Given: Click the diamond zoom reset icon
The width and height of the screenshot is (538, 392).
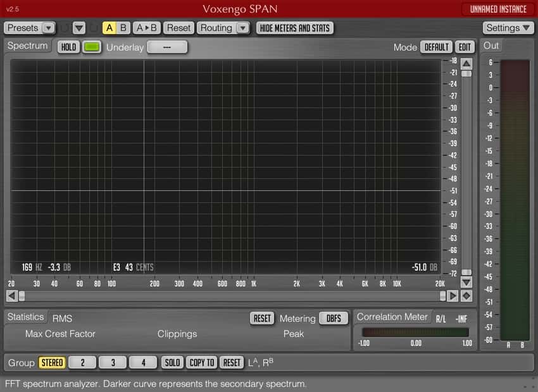Looking at the screenshot, I should pyautogui.click(x=466, y=296).
